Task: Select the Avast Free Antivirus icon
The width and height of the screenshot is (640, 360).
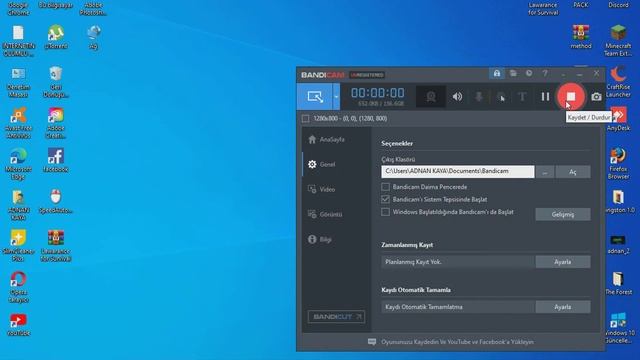Action: (x=18, y=123)
